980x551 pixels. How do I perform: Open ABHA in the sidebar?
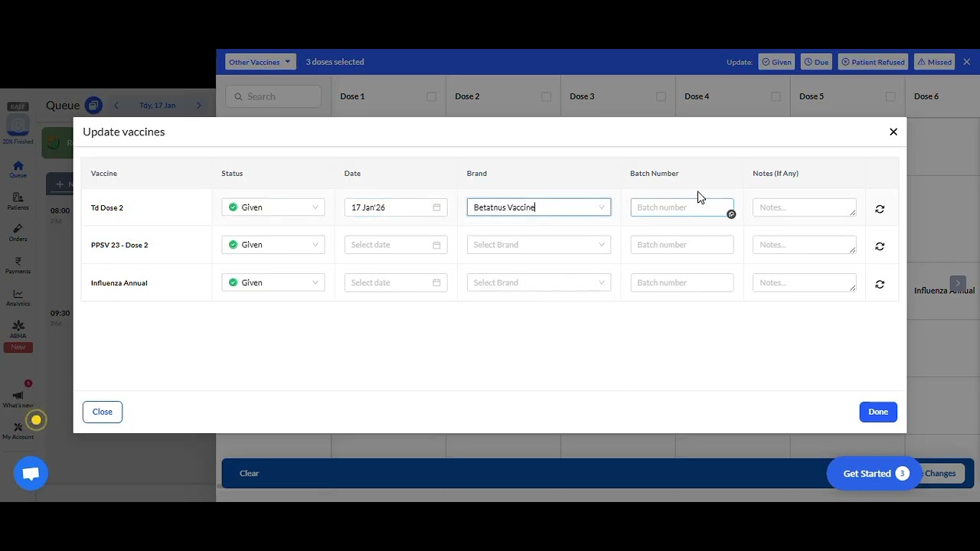pos(18,330)
